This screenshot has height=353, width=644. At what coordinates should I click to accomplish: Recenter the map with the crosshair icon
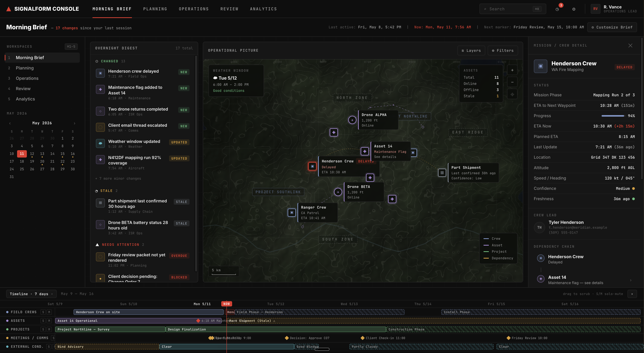click(512, 94)
